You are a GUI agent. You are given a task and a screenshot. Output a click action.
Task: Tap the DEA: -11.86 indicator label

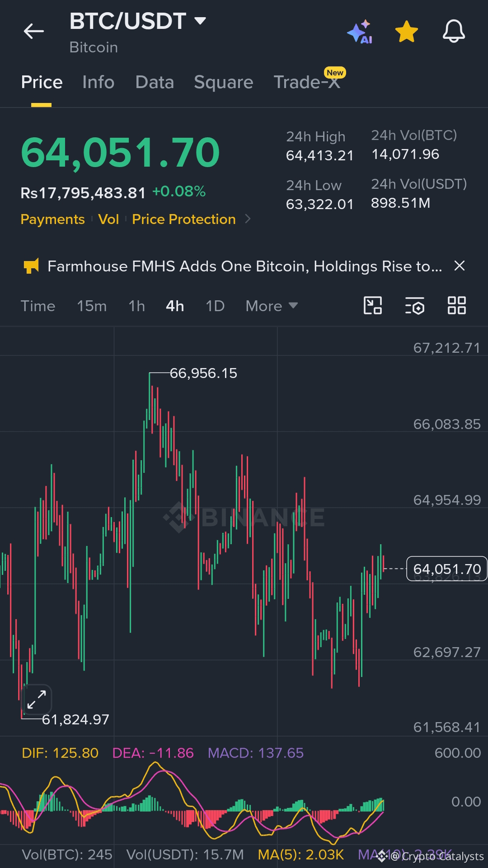coord(153,753)
